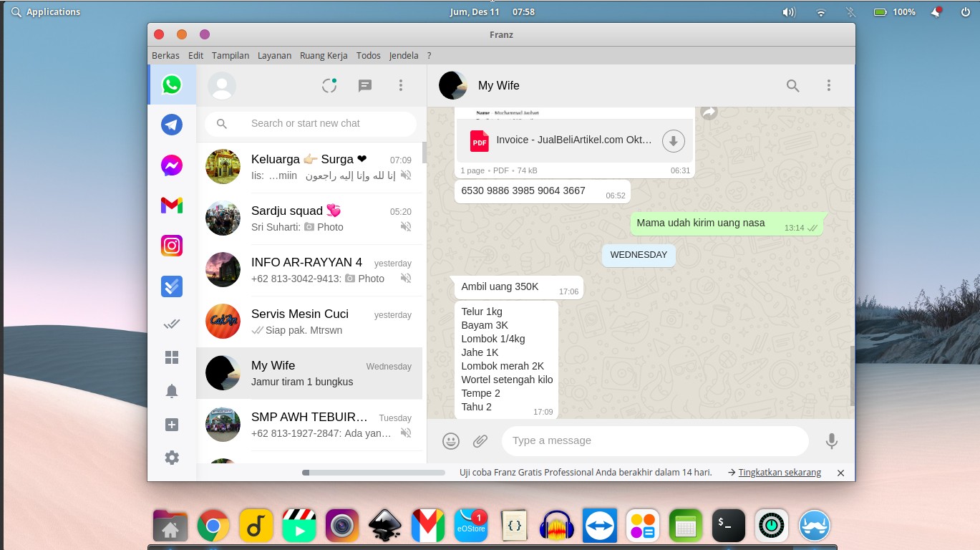The height and width of the screenshot is (550, 980).
Task: Switch to the Instagram service
Action: click(x=172, y=246)
